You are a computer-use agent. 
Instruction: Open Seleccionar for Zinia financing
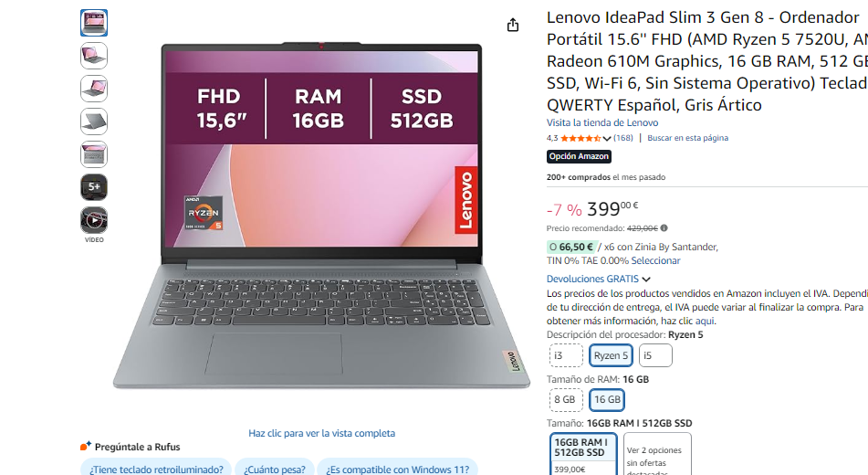click(655, 260)
